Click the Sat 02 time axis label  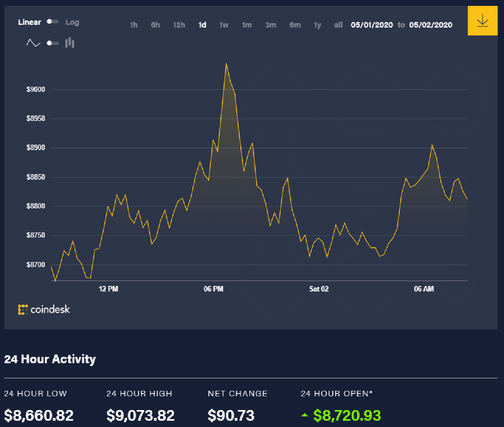tap(319, 289)
